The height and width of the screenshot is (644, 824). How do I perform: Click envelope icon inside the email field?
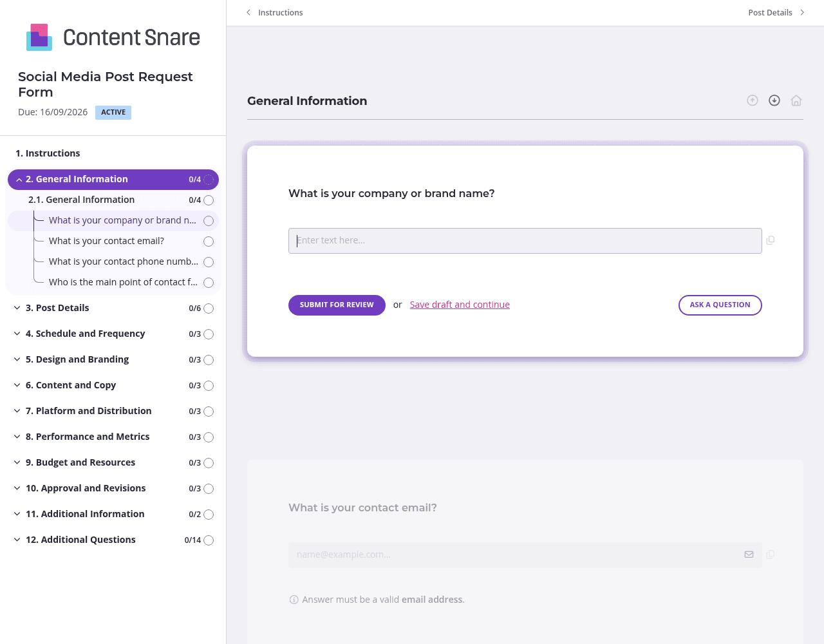749,554
